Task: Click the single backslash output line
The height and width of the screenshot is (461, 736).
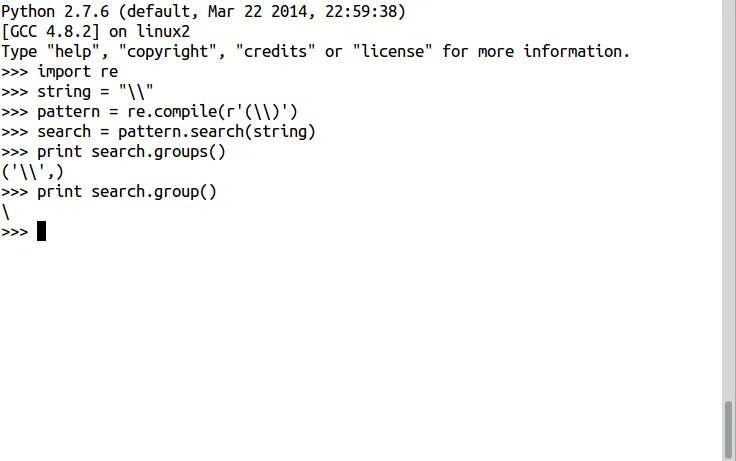Action: (6, 212)
